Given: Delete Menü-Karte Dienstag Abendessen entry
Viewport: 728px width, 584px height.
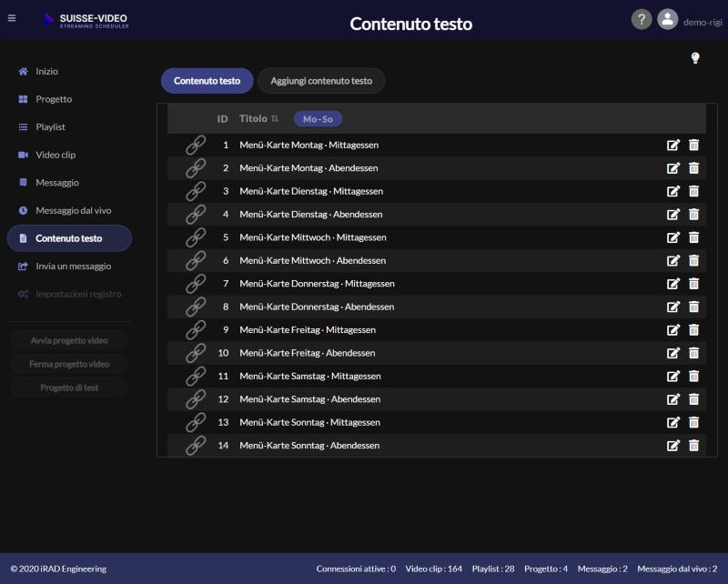Looking at the screenshot, I should click(x=693, y=214).
